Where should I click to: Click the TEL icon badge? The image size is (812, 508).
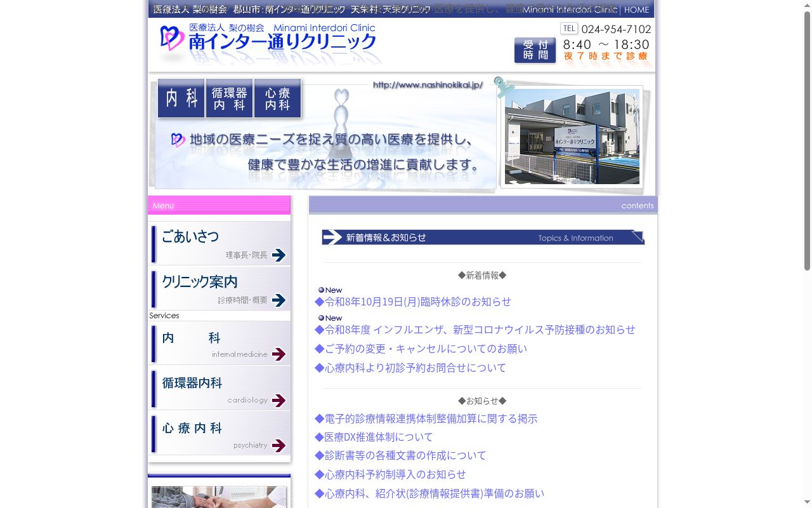[569, 29]
